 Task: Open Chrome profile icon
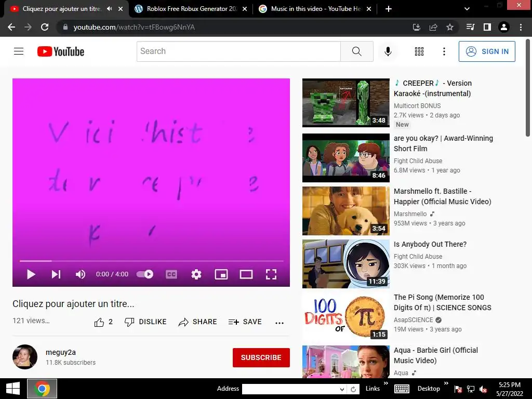504,27
